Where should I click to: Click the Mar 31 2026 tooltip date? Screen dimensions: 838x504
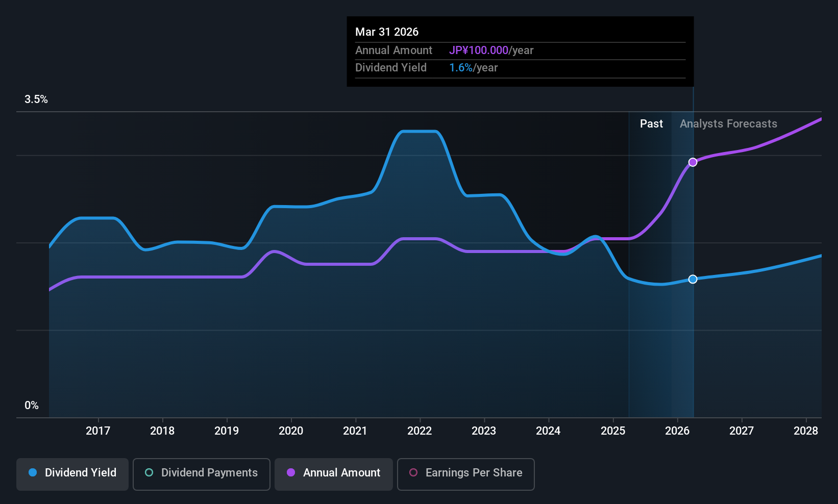(x=387, y=32)
